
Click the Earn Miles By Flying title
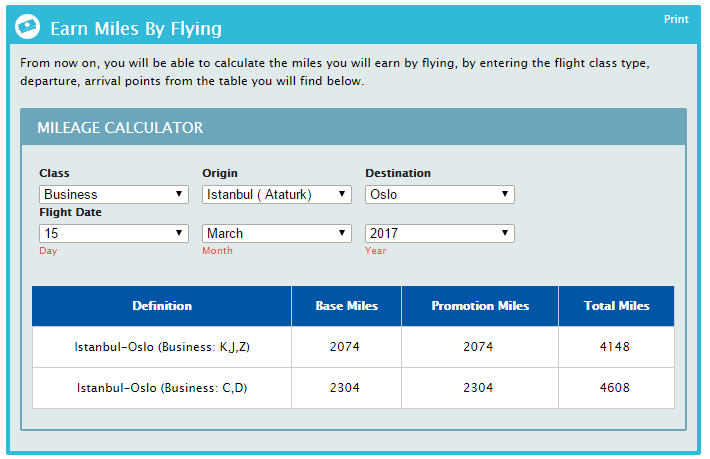point(136,29)
